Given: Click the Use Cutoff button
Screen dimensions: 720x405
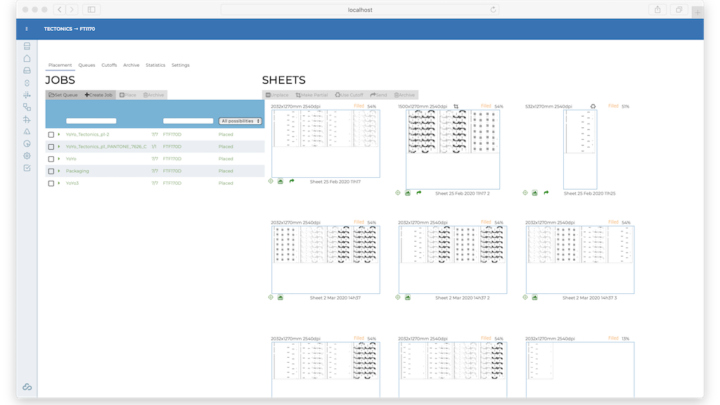Looking at the screenshot, I should coord(349,95).
